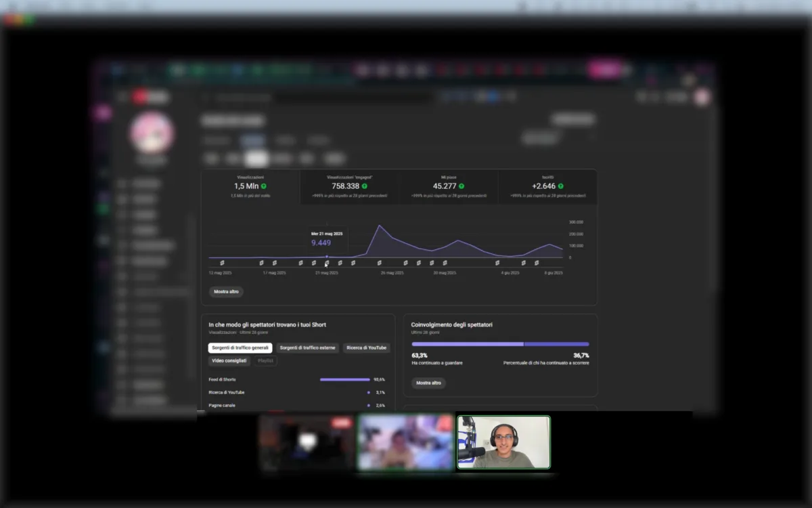Click the 12 mag 2025 axis label
This screenshot has width=812, height=508.
click(221, 273)
